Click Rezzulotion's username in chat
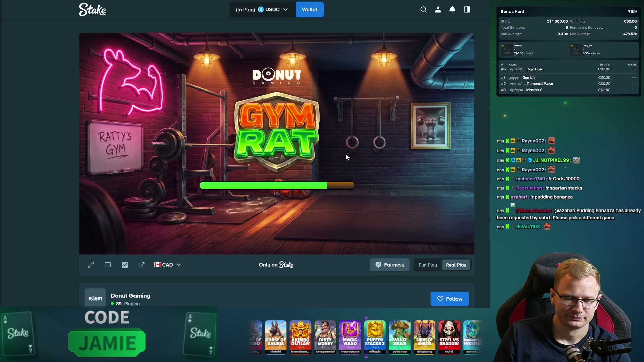 pos(529,188)
